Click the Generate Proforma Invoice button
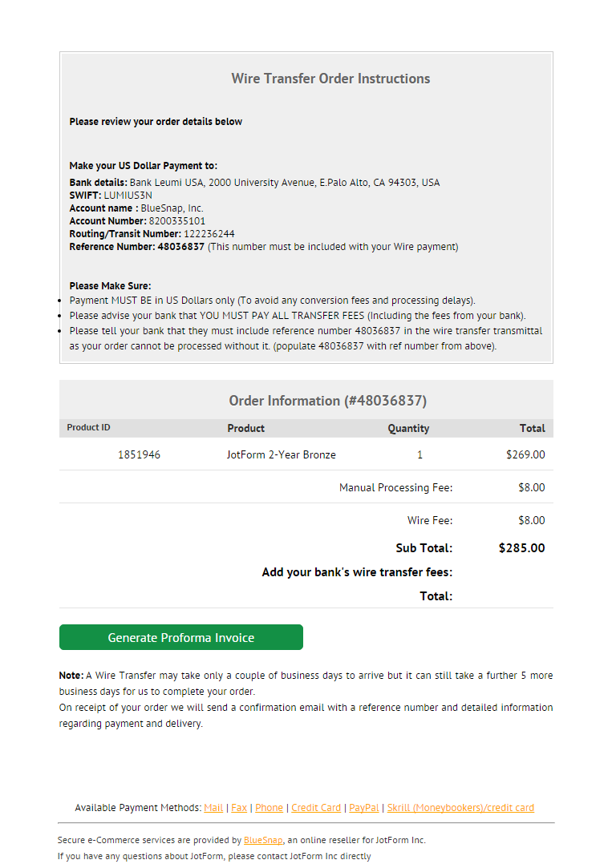The height and width of the screenshot is (868, 608). pyautogui.click(x=181, y=637)
